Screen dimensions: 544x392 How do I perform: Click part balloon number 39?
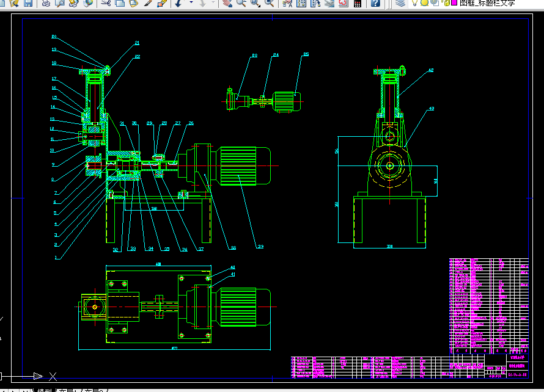(x=260, y=247)
